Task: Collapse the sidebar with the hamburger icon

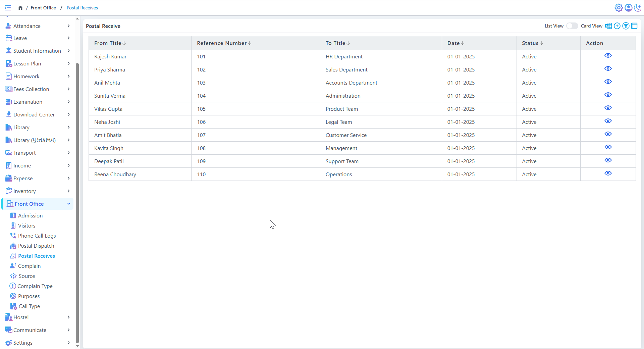Action: coord(8,8)
